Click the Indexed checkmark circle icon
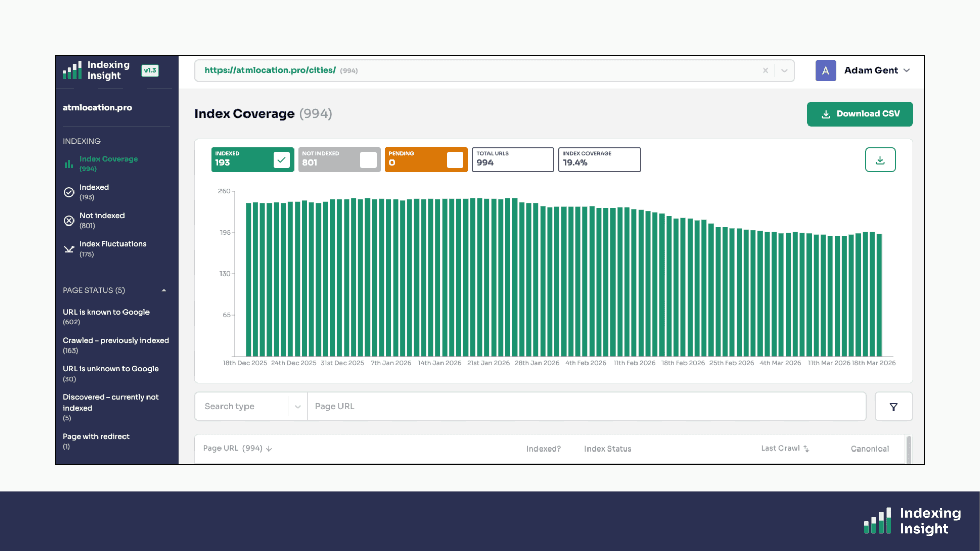Viewport: 980px width, 551px height. (x=69, y=192)
